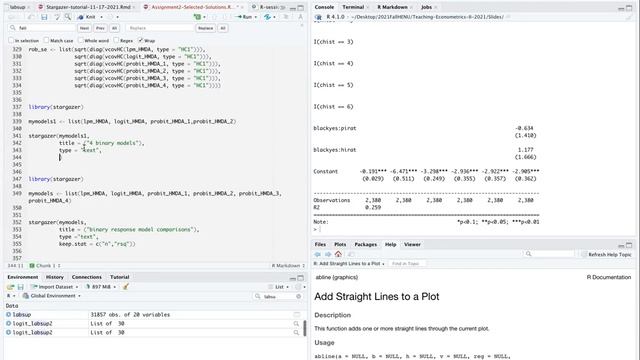The width and height of the screenshot is (640, 360).
Task: Open the Global Environment dropdown
Action: click(52, 296)
